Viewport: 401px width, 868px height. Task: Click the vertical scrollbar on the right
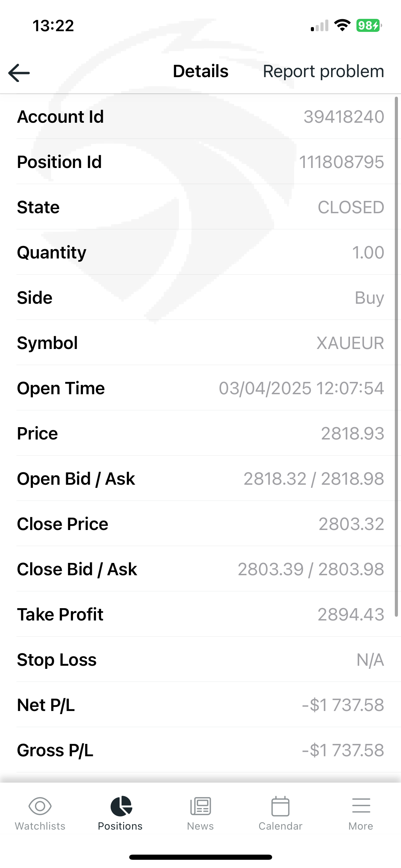click(396, 357)
